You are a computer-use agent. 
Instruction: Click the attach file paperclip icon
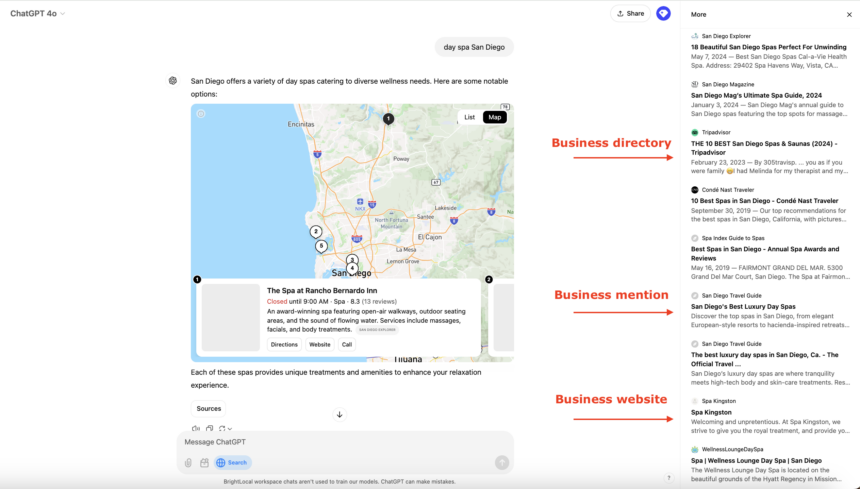(x=188, y=463)
